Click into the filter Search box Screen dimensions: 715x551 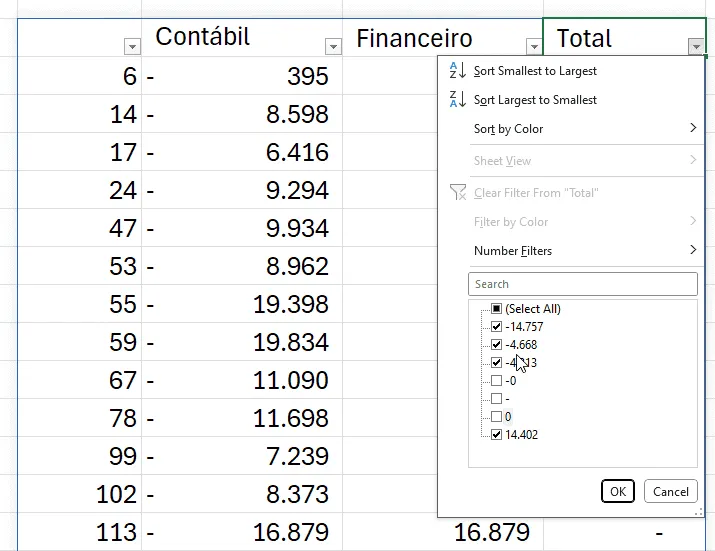(x=583, y=284)
